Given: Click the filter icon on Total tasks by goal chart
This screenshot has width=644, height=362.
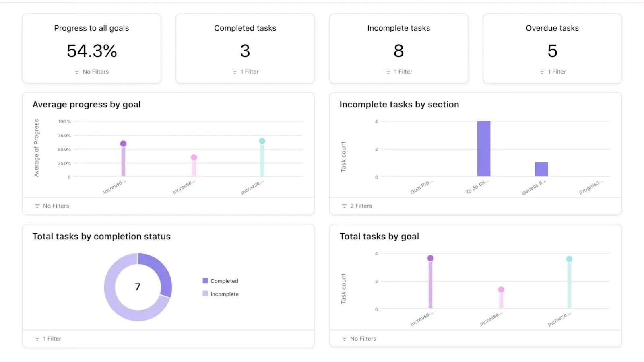Looking at the screenshot, I should 344,338.
